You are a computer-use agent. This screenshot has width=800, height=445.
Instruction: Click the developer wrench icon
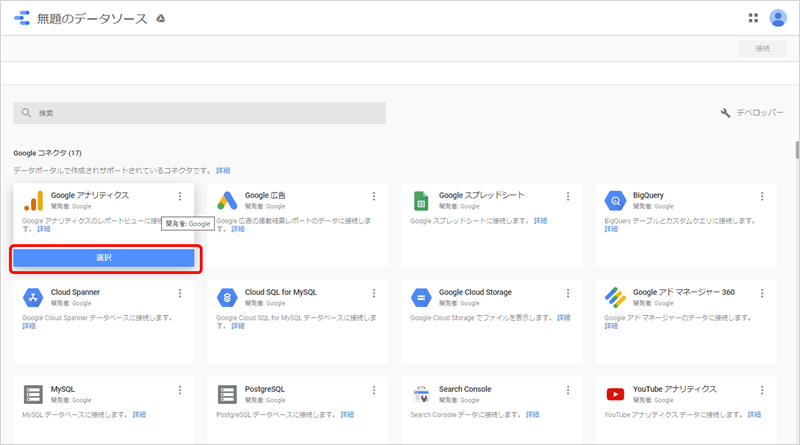point(725,113)
